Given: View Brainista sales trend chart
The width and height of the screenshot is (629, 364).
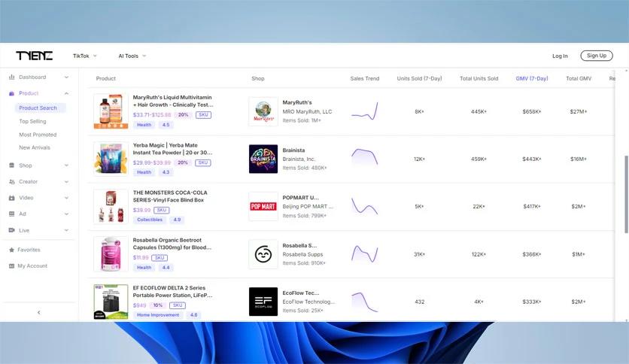Looking at the screenshot, I should [365, 158].
